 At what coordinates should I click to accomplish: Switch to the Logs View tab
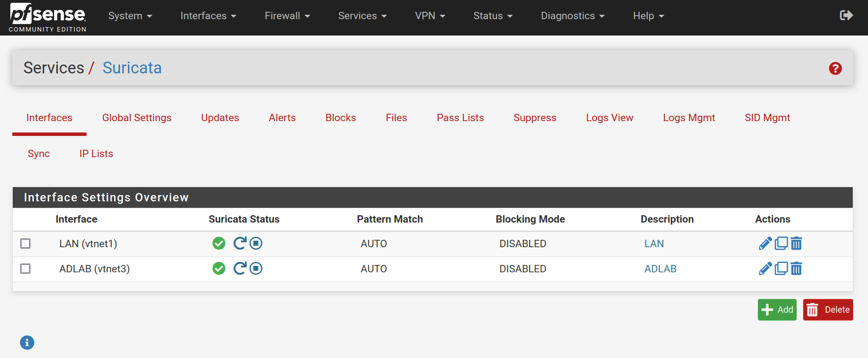click(x=610, y=118)
